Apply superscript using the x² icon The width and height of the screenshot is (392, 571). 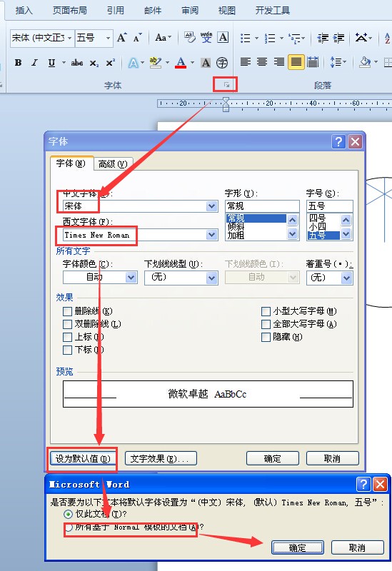(x=111, y=63)
